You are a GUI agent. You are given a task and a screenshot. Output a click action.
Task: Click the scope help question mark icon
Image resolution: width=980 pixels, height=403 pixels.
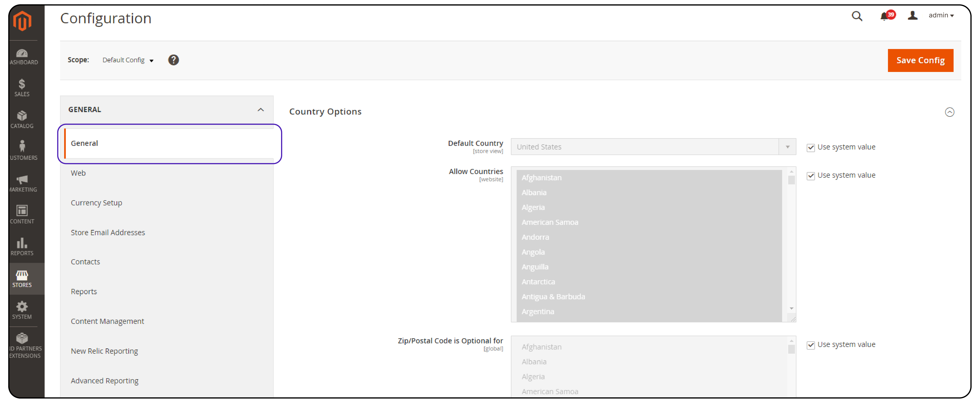pos(173,60)
